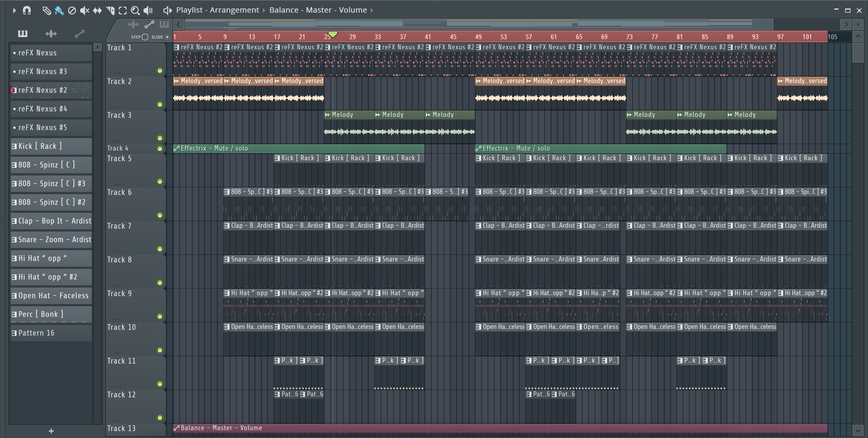Click the waveform icon above track headers
Viewport: 868px width, 438px height.
(x=133, y=24)
